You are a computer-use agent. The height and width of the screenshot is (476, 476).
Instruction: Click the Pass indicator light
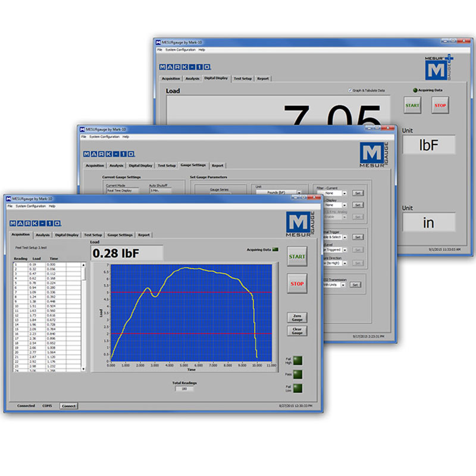point(297,374)
